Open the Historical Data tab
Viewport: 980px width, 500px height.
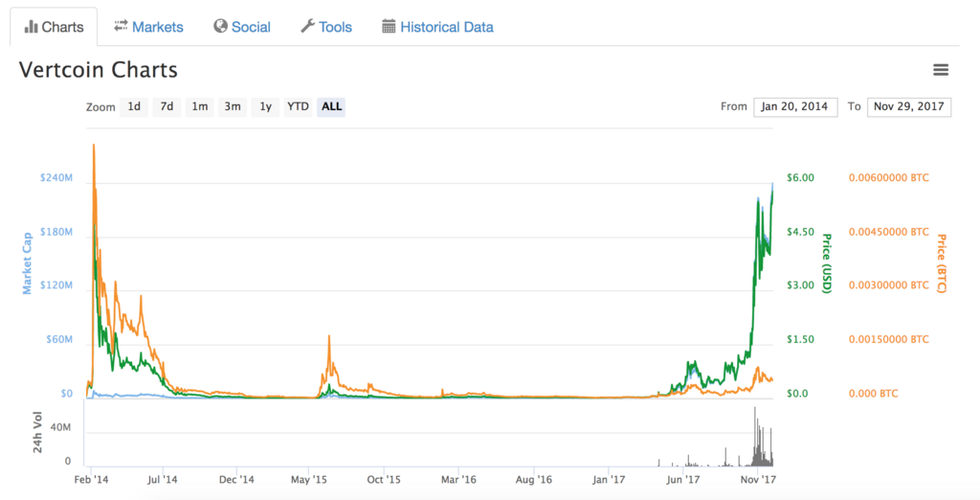(437, 27)
